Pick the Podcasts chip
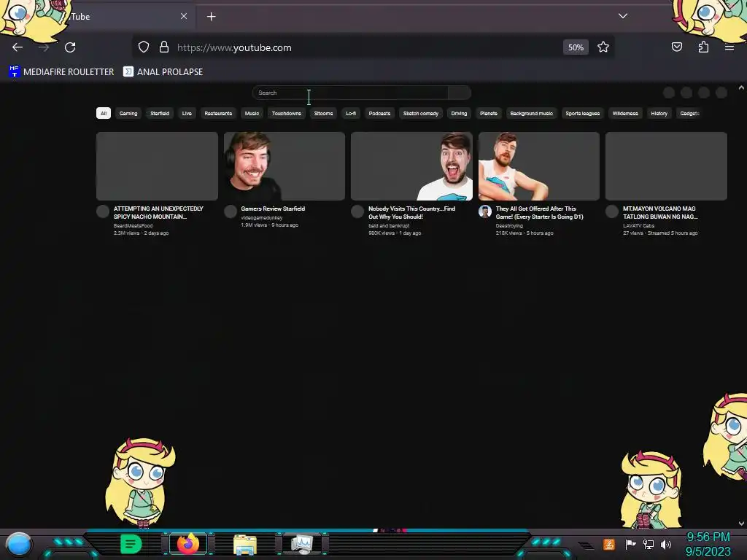 tap(379, 113)
